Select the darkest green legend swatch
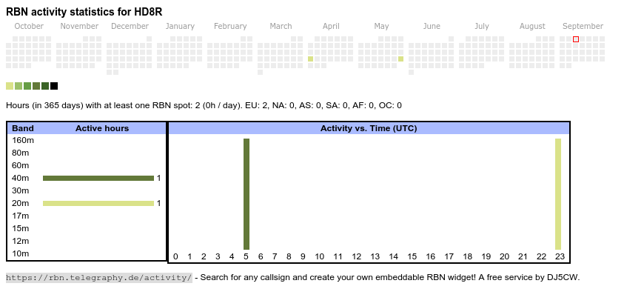The height and width of the screenshot is (289, 644). pos(45,86)
